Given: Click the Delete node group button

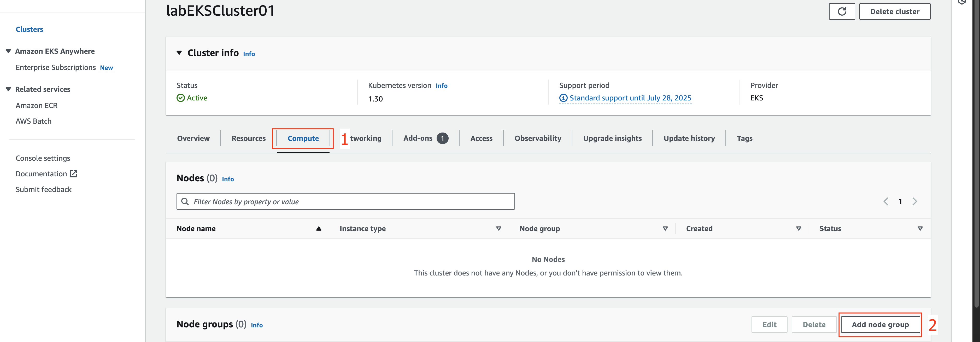Looking at the screenshot, I should point(814,325).
